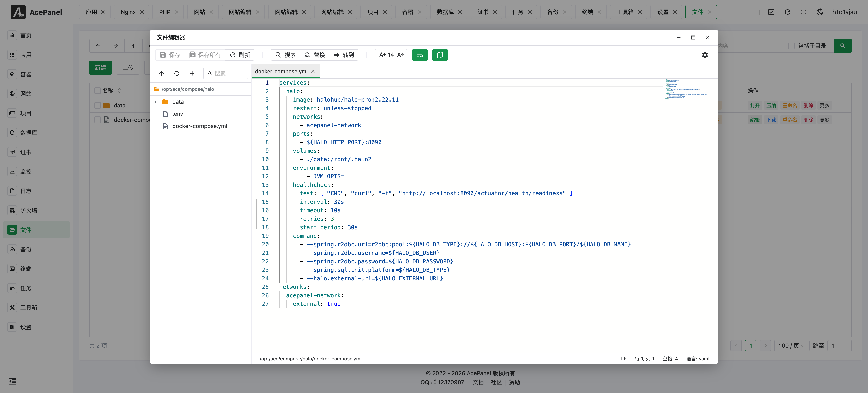Viewport: 868px width, 393px height.
Task: Decrease editor font size
Action: tap(382, 55)
